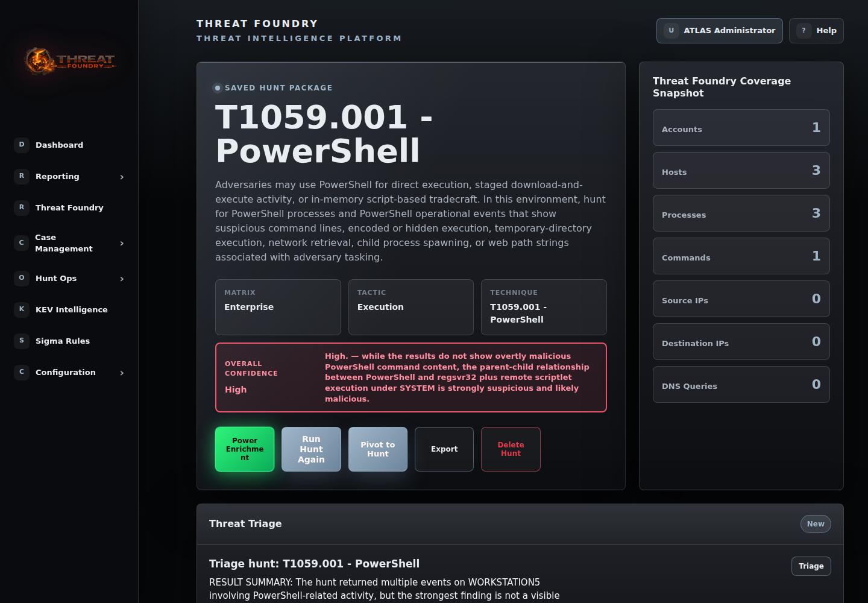Open KEV Intelligence page
Screen dimensions: 868x603
coord(69,309)
